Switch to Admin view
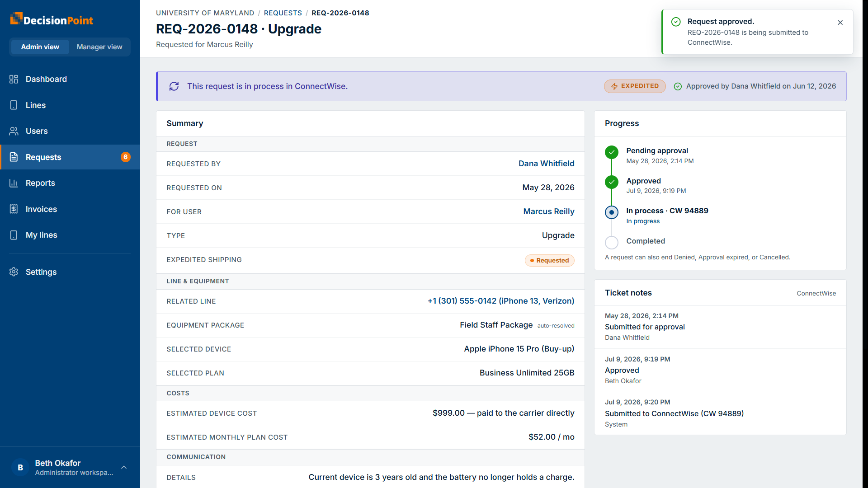The image size is (868, 488). [x=40, y=47]
